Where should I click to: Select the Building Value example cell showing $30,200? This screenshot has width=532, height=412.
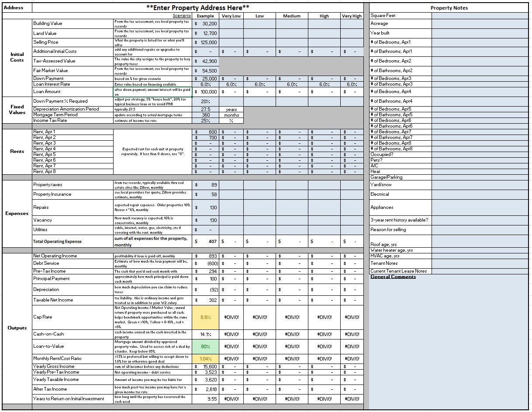[205, 24]
